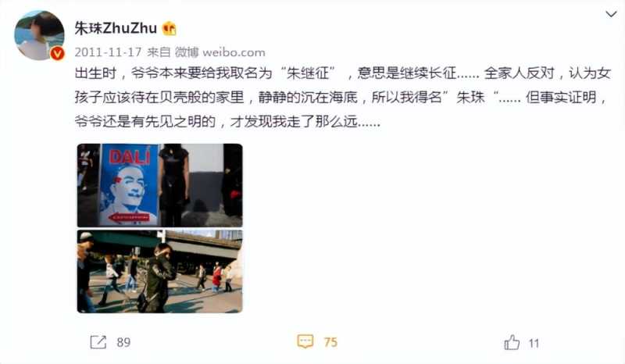Open the 朱珠ZhuZhu username link
The image size is (625, 364).
point(116,28)
